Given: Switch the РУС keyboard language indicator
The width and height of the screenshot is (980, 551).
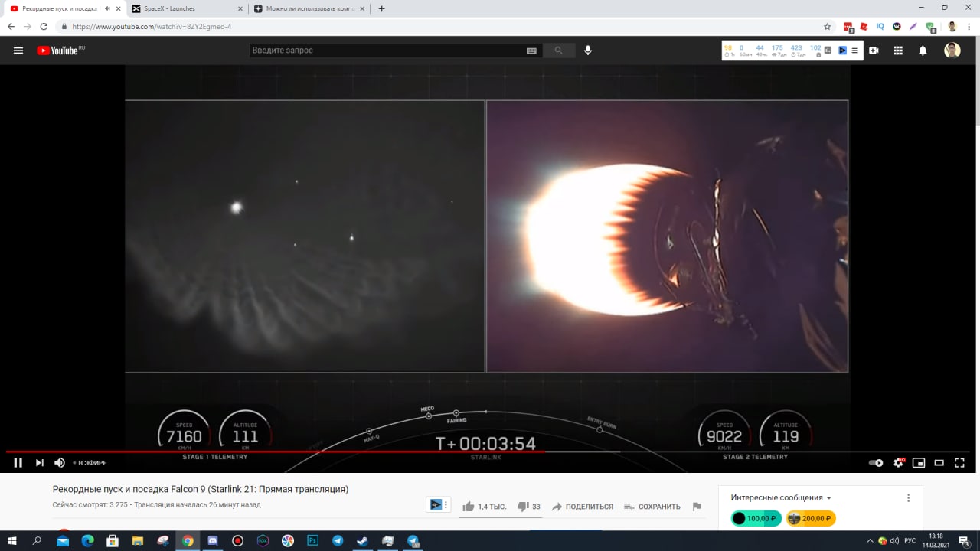Looking at the screenshot, I should pyautogui.click(x=910, y=540).
